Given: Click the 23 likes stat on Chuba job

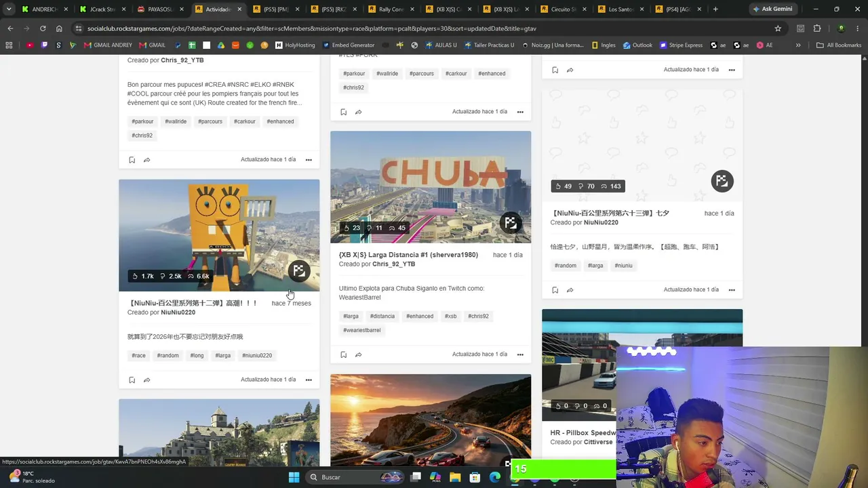Looking at the screenshot, I should click(x=352, y=228).
